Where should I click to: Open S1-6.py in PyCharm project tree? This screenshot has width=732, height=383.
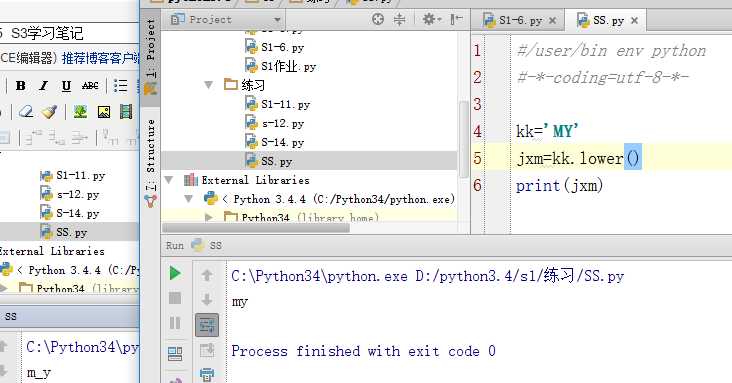[275, 47]
